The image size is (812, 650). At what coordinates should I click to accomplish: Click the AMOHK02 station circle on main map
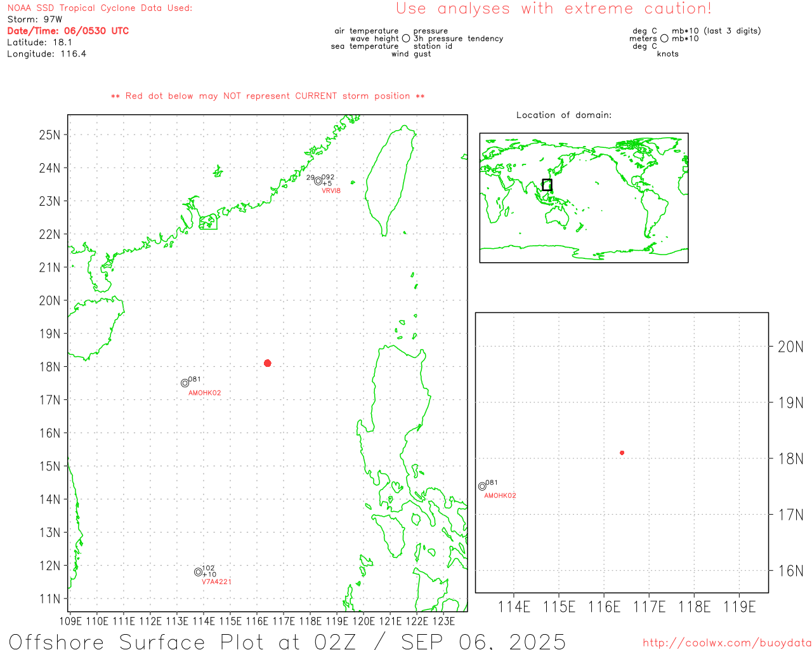185,383
